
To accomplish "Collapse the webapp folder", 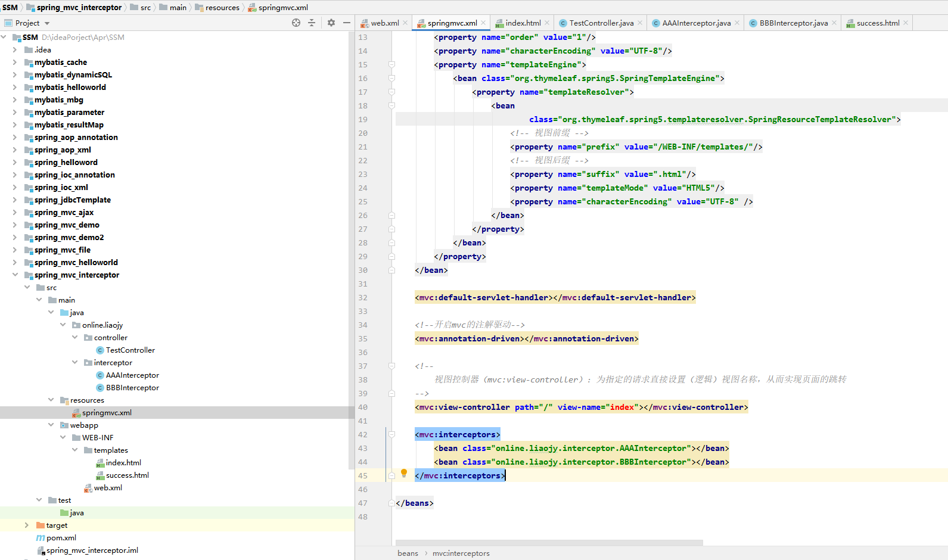I will point(51,425).
